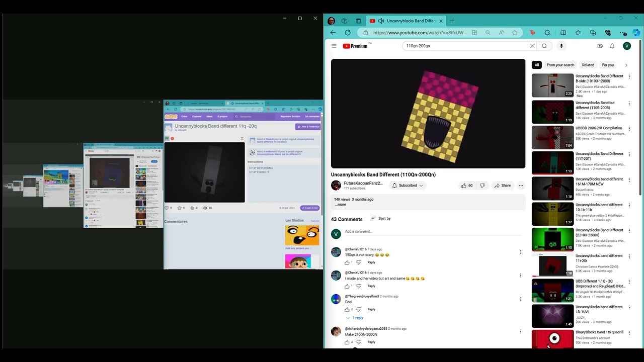Click the YouTube search magnifier button
This screenshot has width=644, height=362.
tap(544, 46)
